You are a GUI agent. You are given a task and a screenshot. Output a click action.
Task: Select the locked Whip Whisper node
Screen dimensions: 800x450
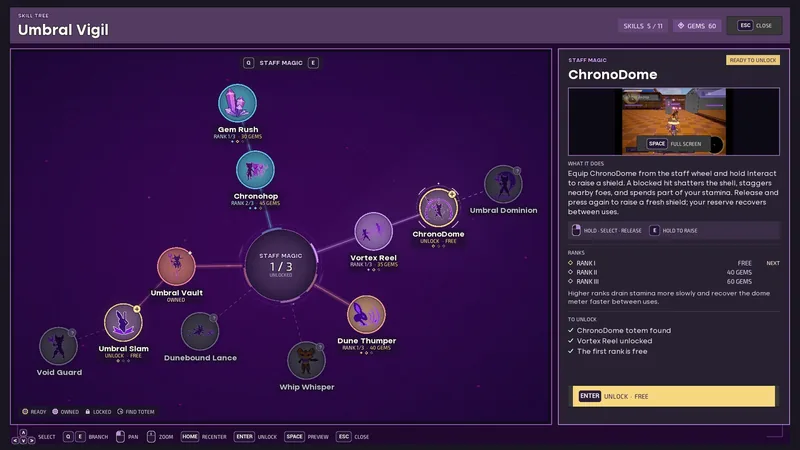coord(306,361)
